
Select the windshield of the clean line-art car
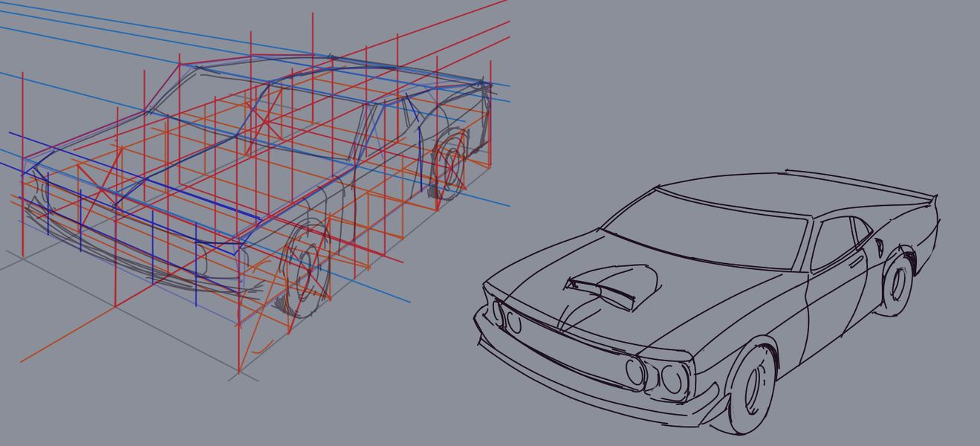[x=706, y=230]
